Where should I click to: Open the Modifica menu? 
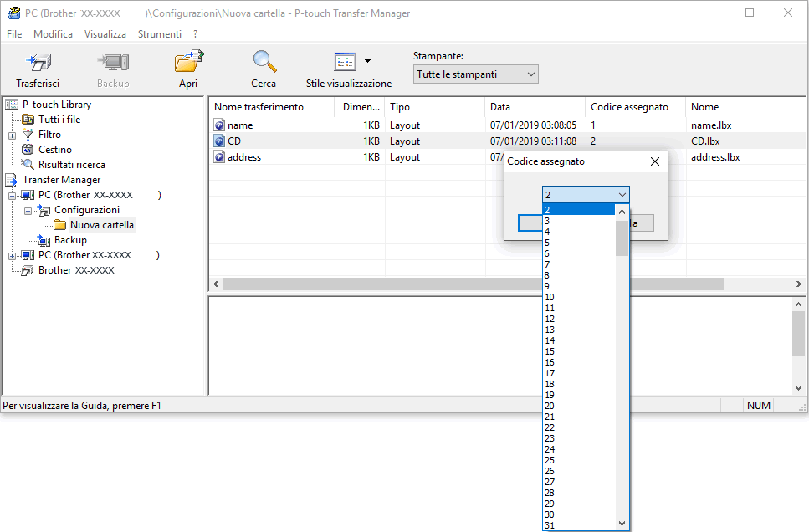(53, 34)
